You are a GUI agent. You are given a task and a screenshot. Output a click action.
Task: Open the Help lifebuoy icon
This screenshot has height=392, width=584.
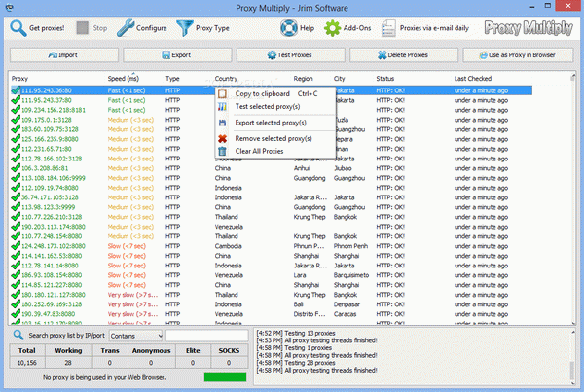click(289, 28)
